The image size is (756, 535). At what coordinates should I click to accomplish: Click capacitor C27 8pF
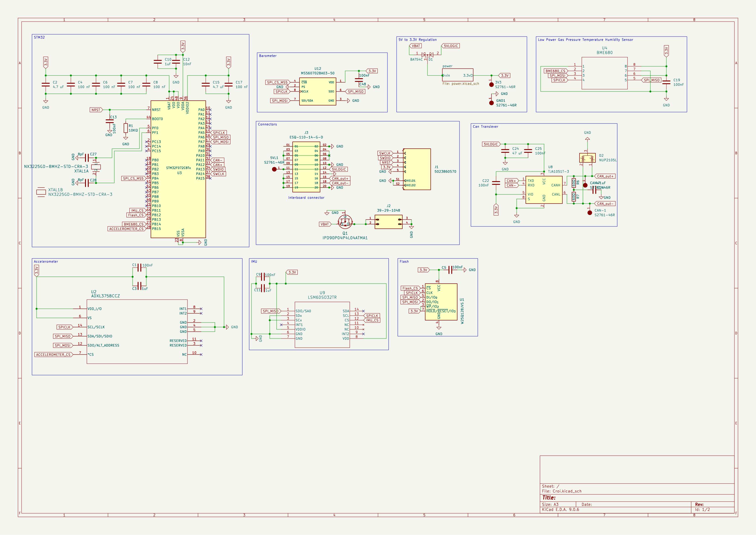87,158
